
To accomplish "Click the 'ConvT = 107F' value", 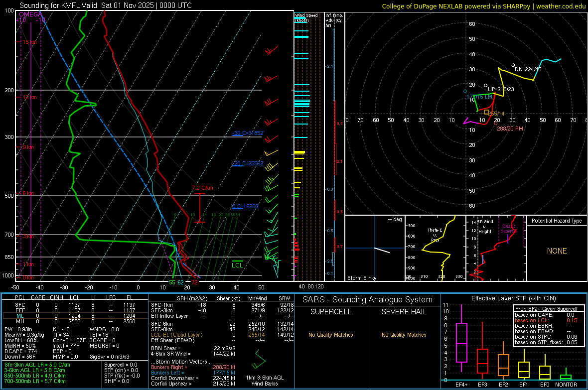I will pos(69,340).
